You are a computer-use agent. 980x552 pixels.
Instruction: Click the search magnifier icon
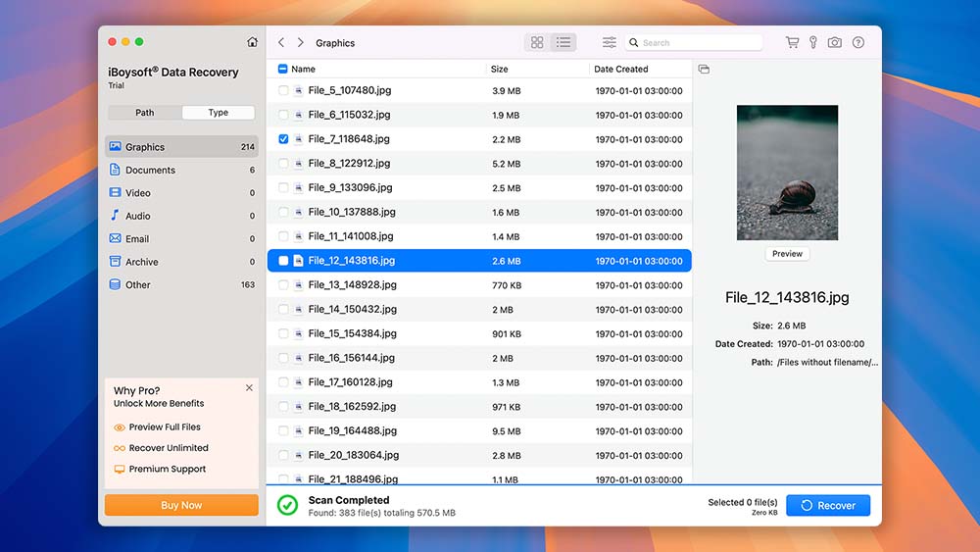(634, 42)
